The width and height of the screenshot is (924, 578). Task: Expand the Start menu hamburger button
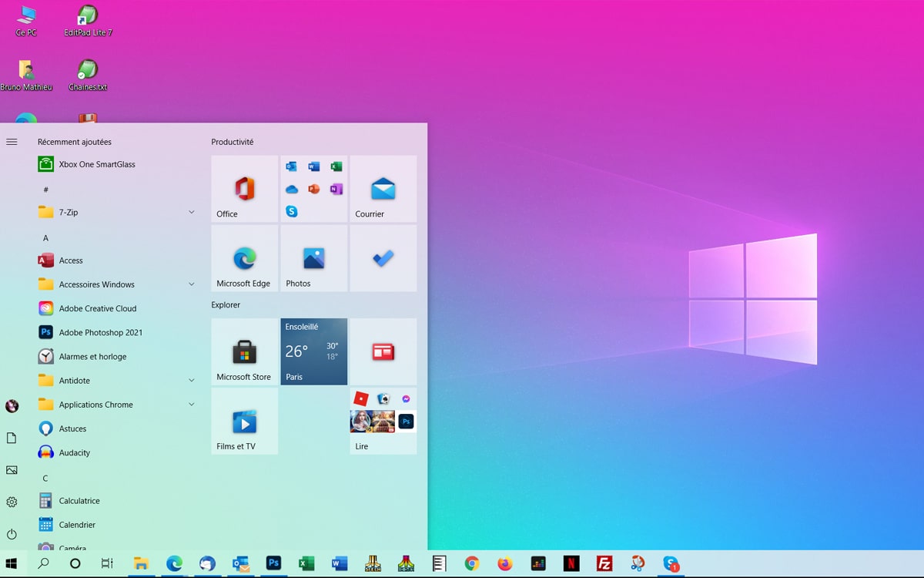pos(12,142)
